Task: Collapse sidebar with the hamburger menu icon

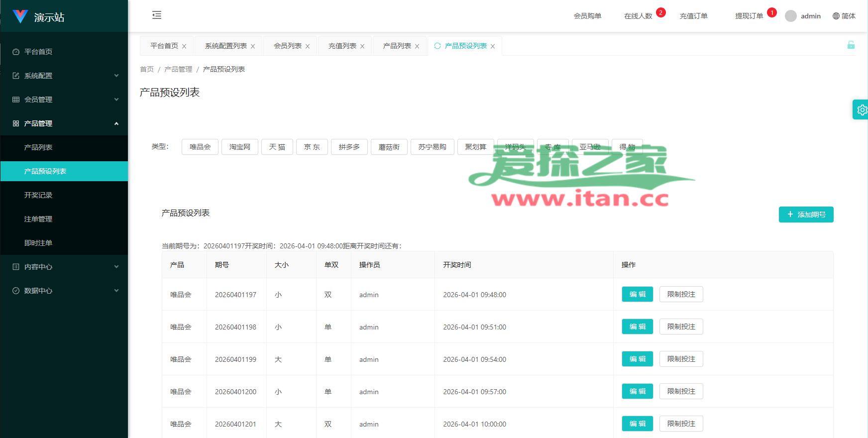Action: pyautogui.click(x=157, y=15)
